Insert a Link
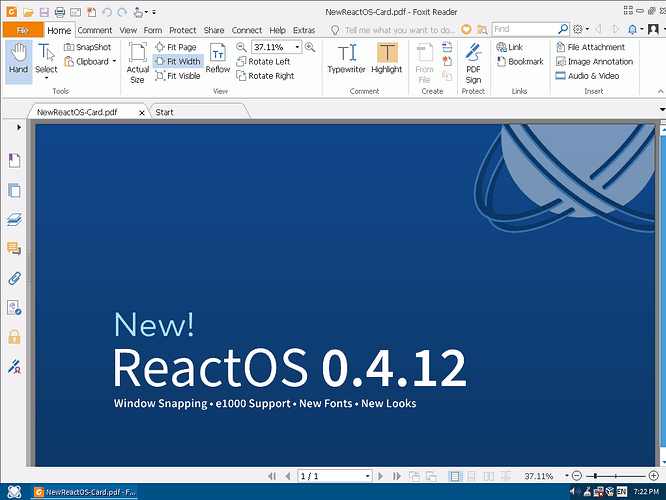This screenshot has height=500, width=666. [509, 47]
